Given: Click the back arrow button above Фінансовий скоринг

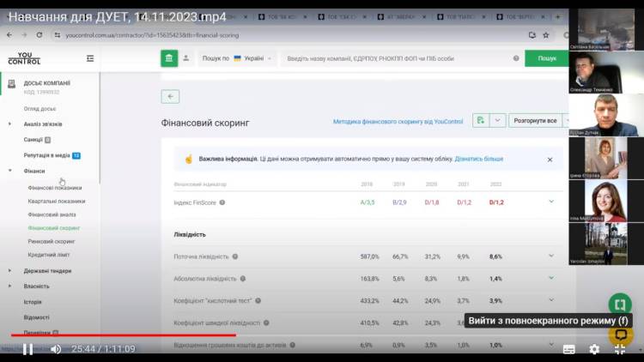Looking at the screenshot, I should (170, 97).
